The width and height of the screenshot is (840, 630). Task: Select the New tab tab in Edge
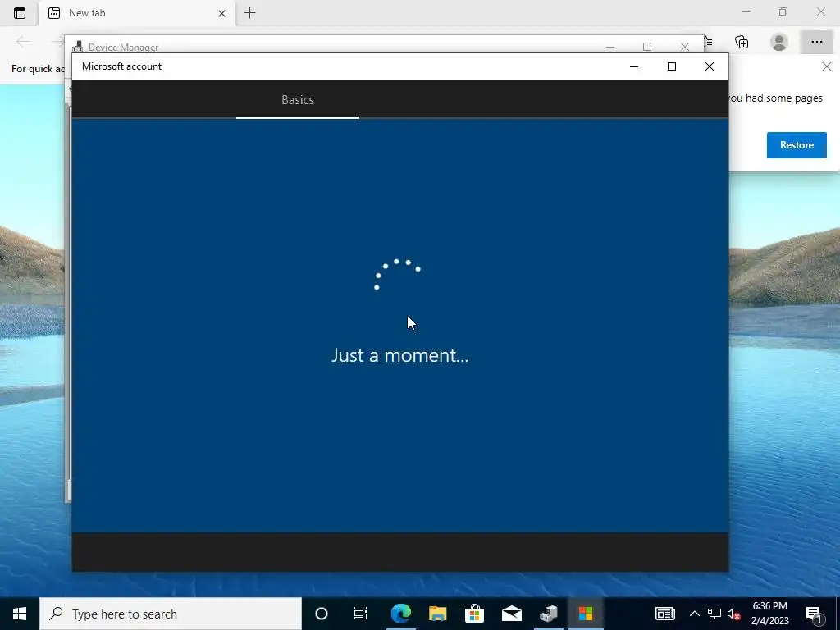(x=137, y=13)
